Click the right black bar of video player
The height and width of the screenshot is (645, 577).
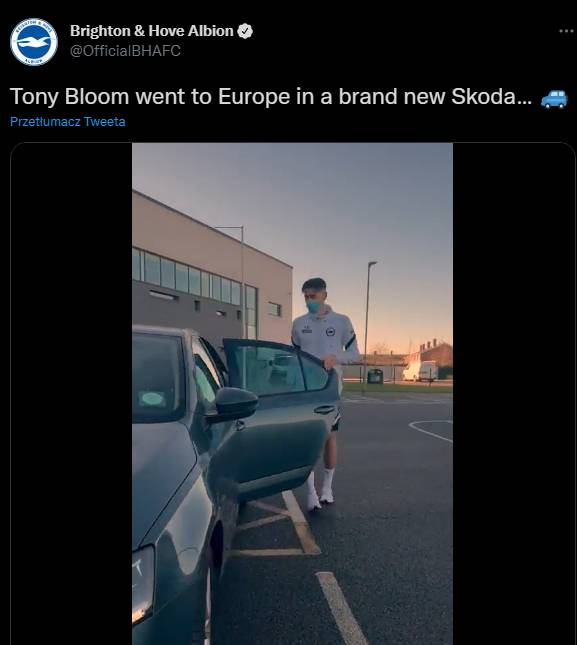tap(514, 394)
